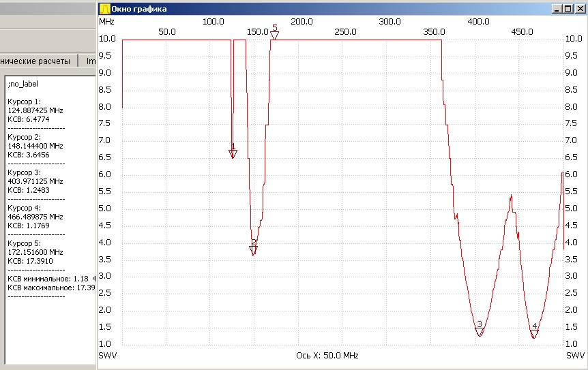Click the MHz axis unit label
This screenshot has width=588, height=370.
point(106,22)
